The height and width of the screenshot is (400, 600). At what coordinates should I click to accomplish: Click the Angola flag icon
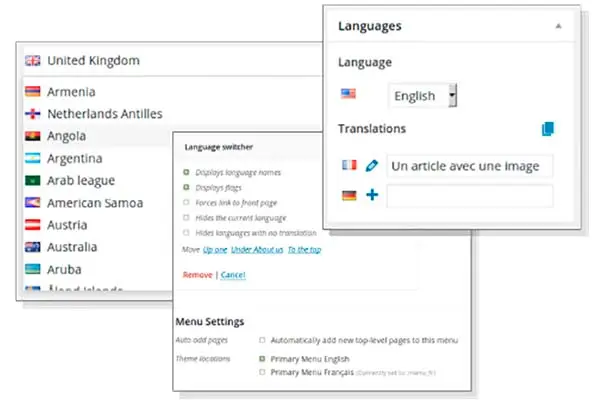[33, 136]
